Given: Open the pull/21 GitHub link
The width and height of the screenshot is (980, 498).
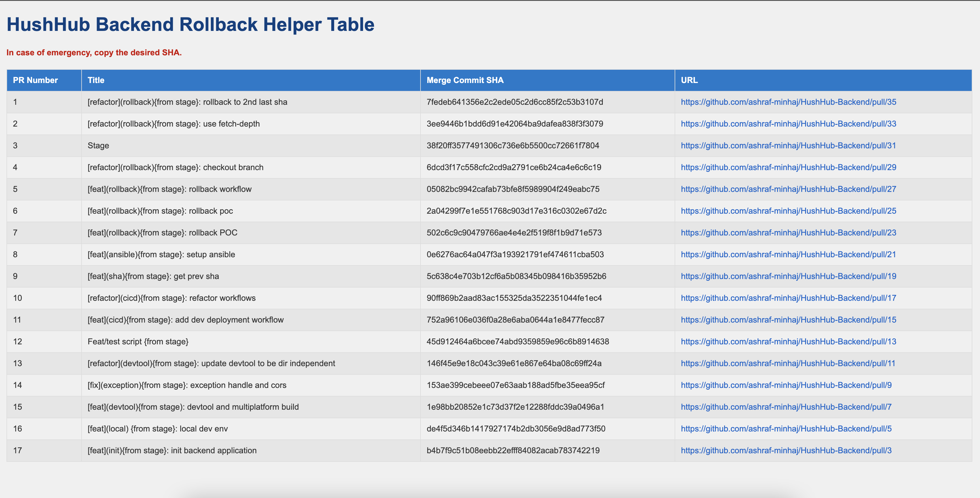Looking at the screenshot, I should click(x=788, y=254).
